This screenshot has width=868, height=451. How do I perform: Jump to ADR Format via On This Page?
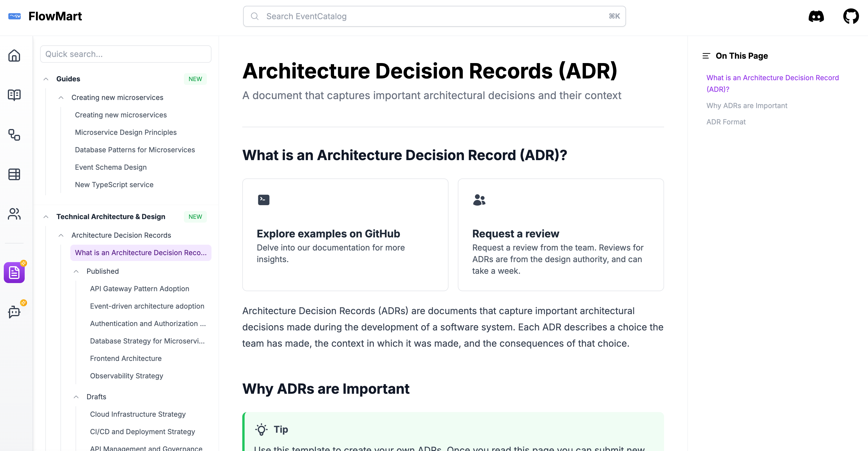point(726,122)
